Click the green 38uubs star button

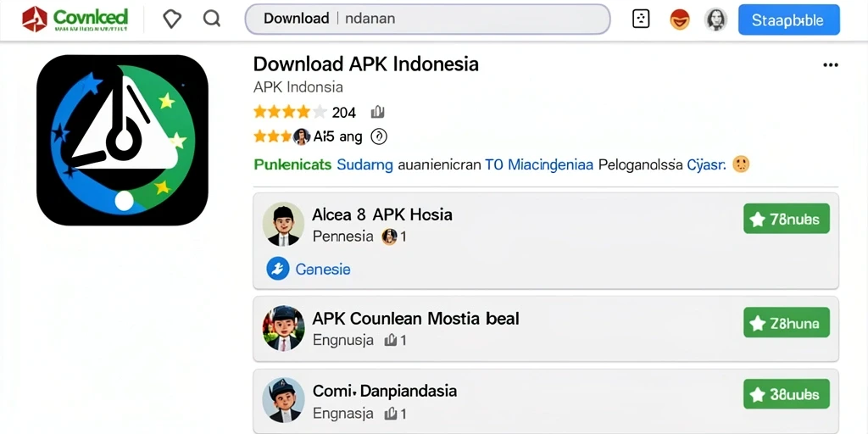coord(786,394)
